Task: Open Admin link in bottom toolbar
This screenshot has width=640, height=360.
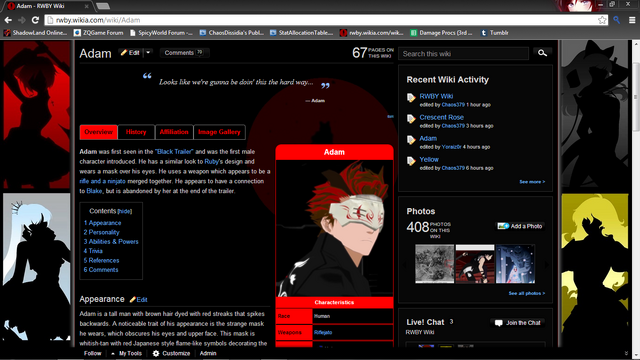Action: [x=208, y=353]
